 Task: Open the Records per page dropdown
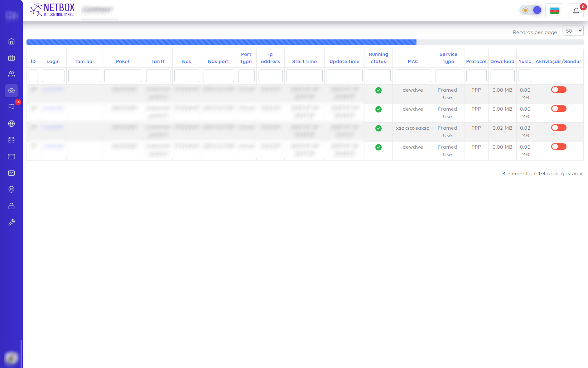point(573,31)
